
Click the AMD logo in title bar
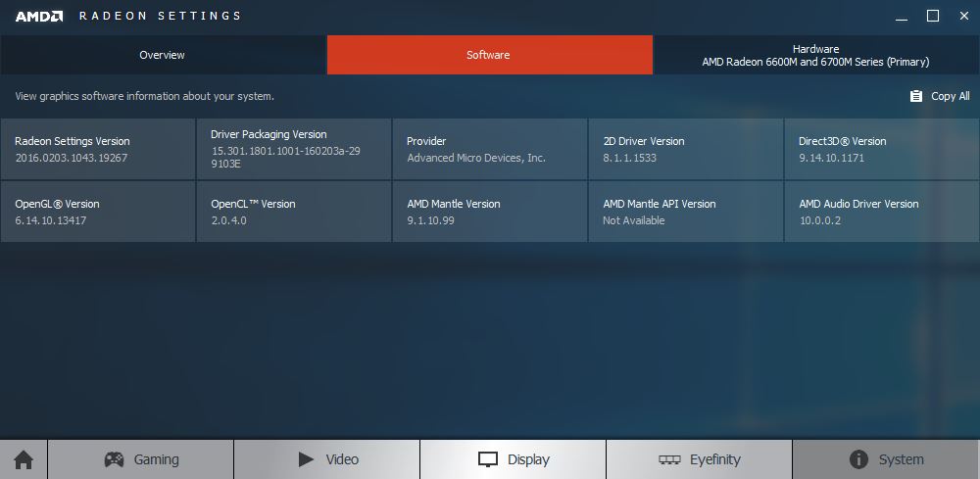[x=39, y=17]
